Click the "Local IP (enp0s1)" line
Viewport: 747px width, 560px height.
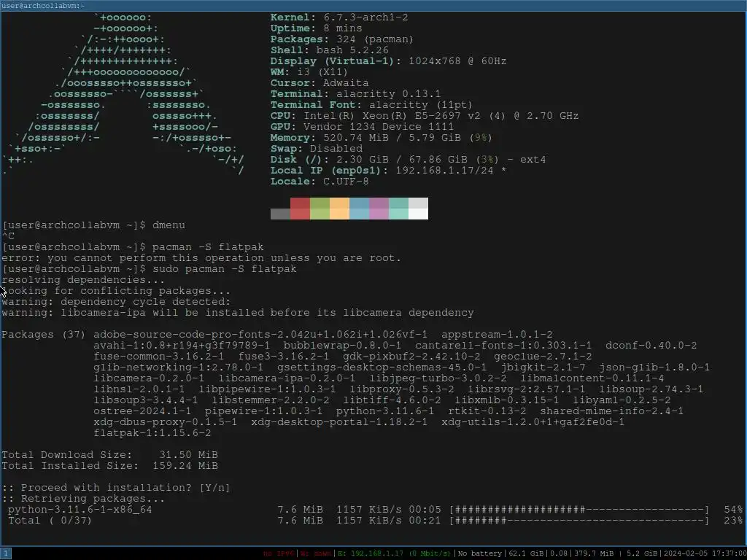point(388,171)
